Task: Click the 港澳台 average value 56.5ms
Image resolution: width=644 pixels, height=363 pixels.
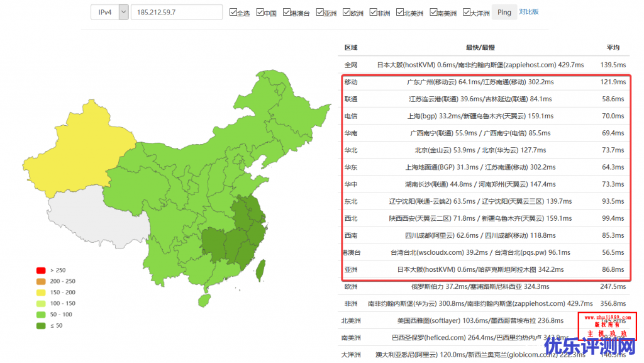Action: point(613,252)
